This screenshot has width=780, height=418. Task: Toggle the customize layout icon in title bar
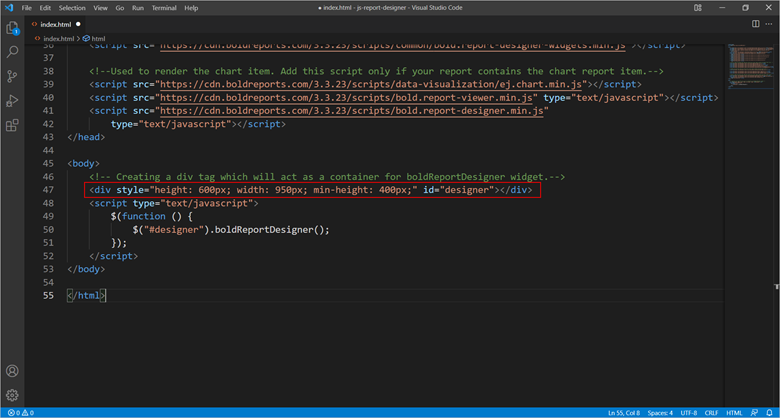(698, 7)
